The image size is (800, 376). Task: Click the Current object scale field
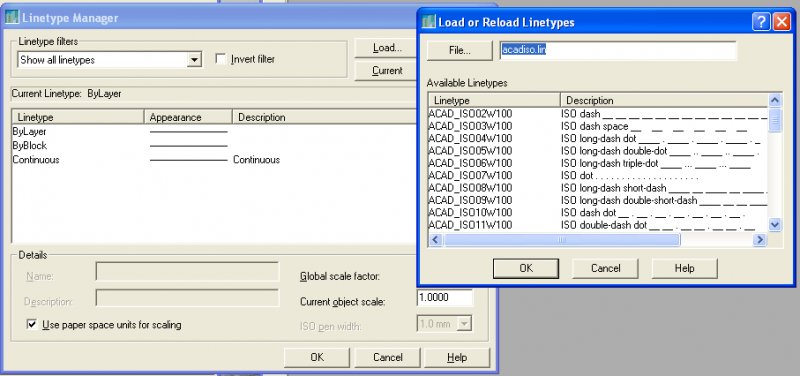(x=444, y=297)
